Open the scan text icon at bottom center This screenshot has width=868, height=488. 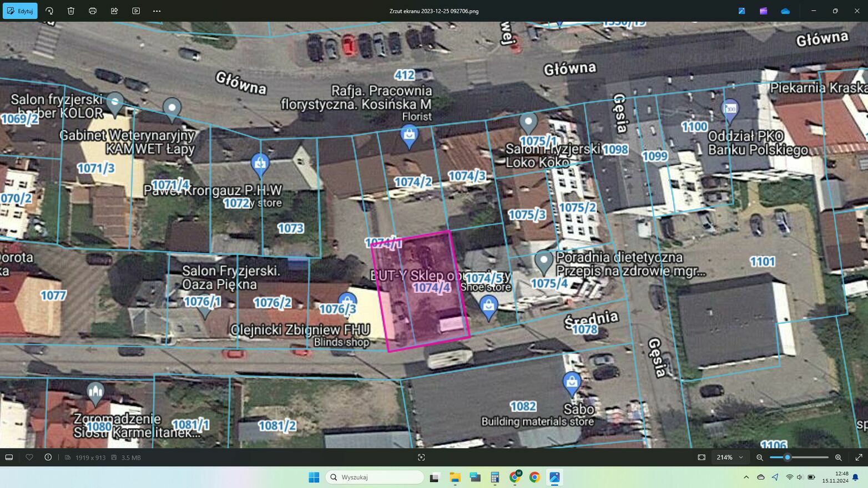pos(421,457)
